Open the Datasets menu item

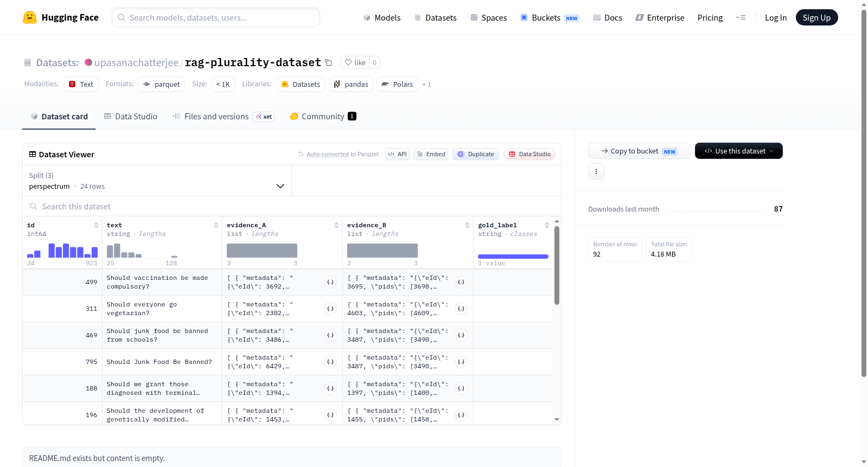click(x=435, y=17)
